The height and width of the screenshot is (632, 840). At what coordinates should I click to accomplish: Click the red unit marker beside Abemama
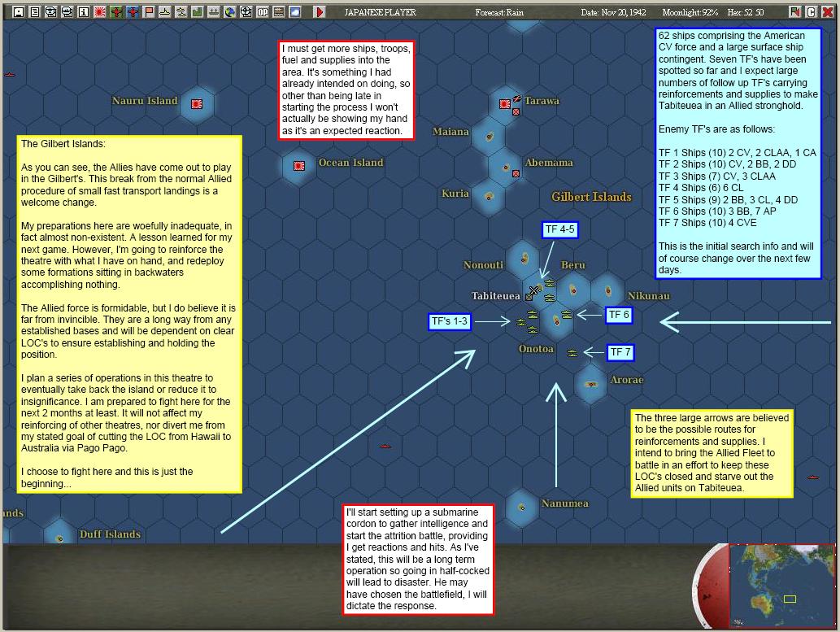[x=516, y=174]
